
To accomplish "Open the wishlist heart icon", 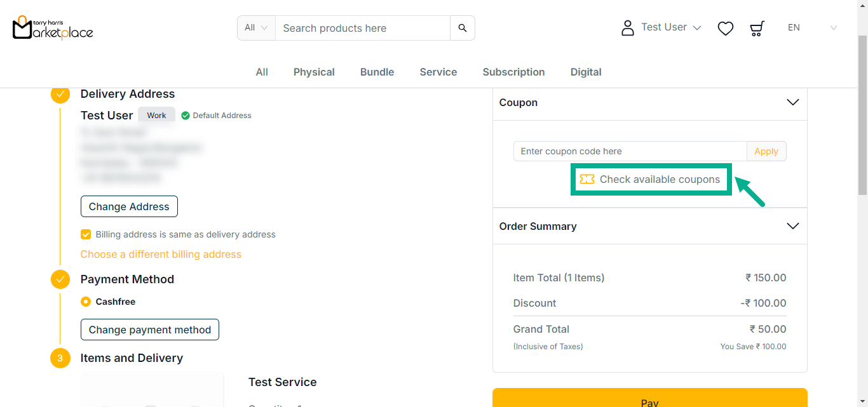I will (x=725, y=28).
